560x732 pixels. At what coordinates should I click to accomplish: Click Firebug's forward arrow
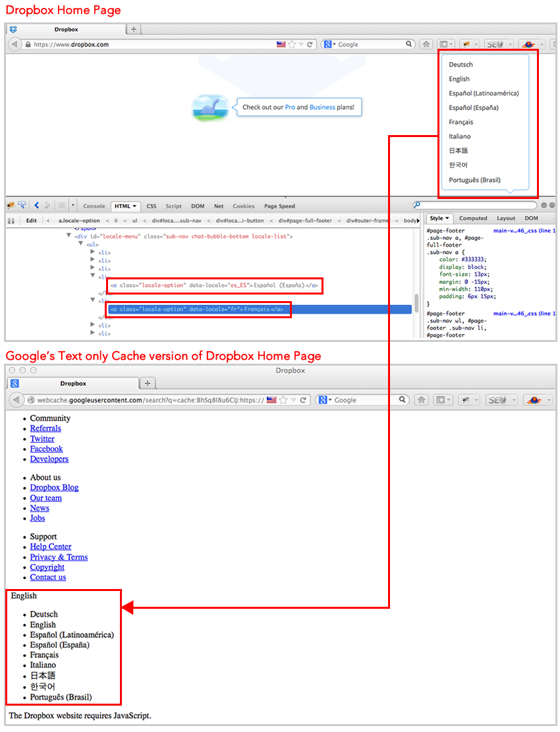tap(47, 206)
